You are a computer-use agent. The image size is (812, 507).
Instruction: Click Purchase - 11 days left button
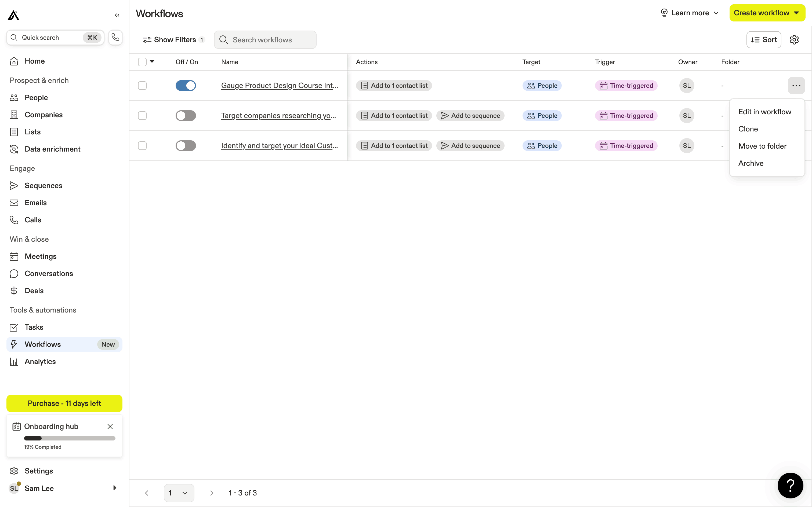tap(64, 403)
